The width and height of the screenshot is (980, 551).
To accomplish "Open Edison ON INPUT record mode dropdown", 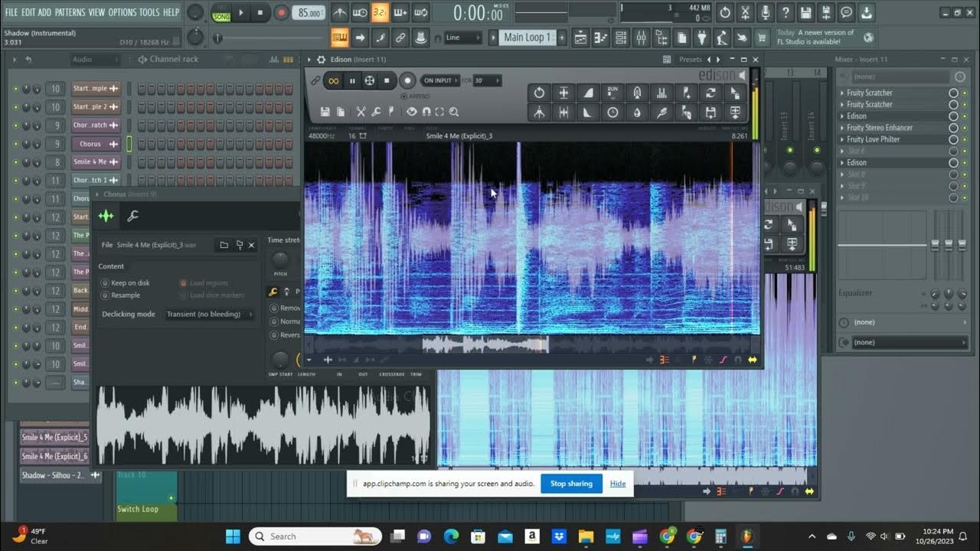I will (440, 80).
